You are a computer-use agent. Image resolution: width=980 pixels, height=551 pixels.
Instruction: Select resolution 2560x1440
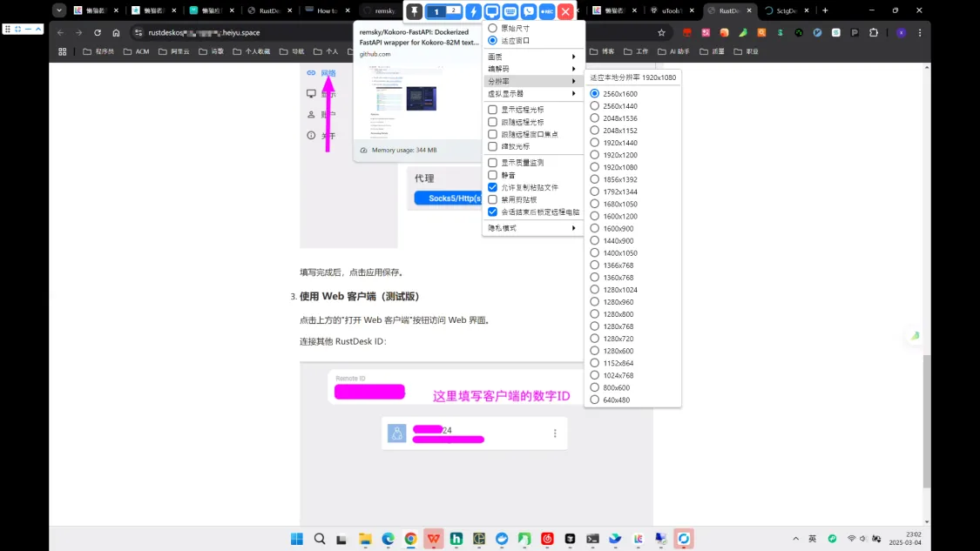pos(614,106)
